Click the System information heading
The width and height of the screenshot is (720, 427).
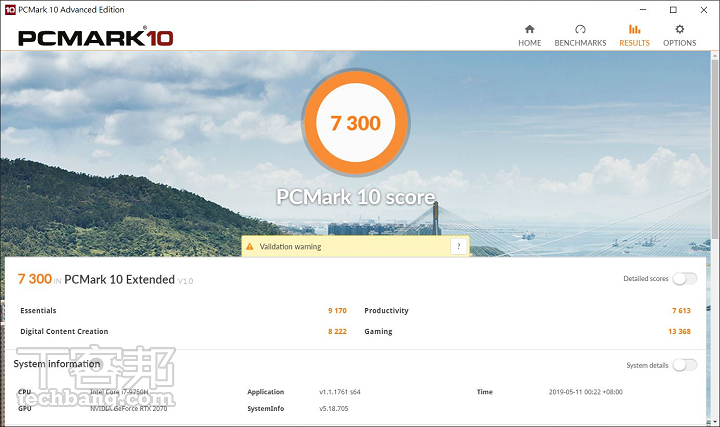click(x=56, y=364)
